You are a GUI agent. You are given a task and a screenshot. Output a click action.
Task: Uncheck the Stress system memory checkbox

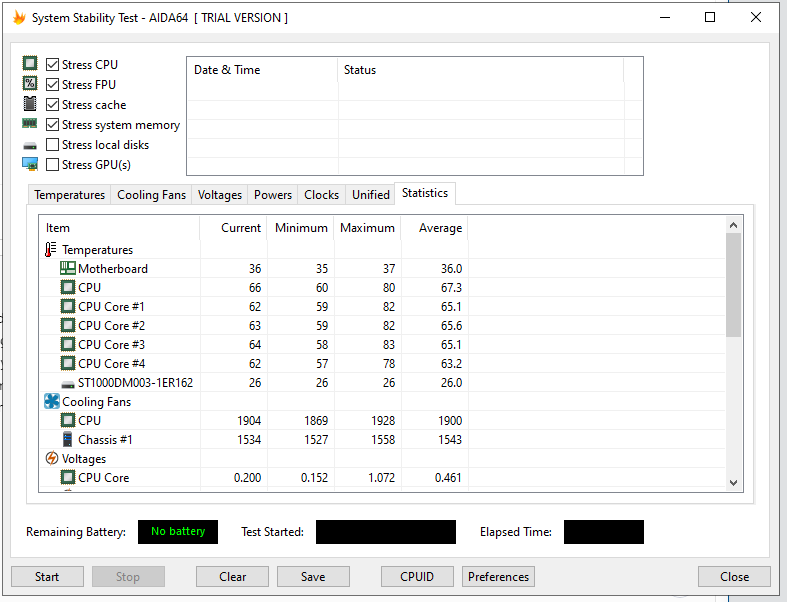pos(52,125)
